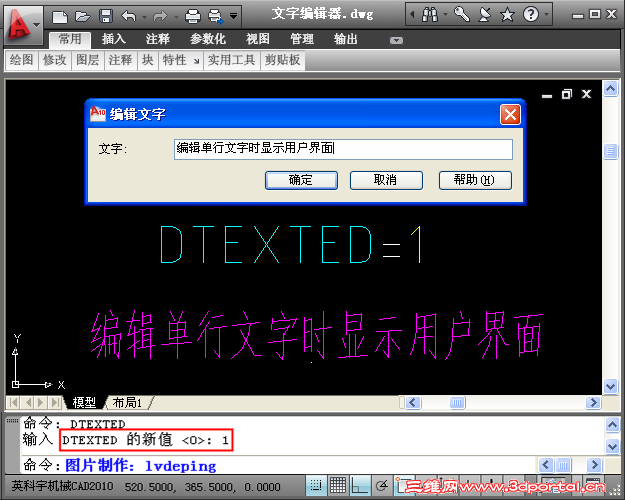Open the dropdown next to binoculars search
The height and width of the screenshot is (500, 625).
[x=446, y=15]
